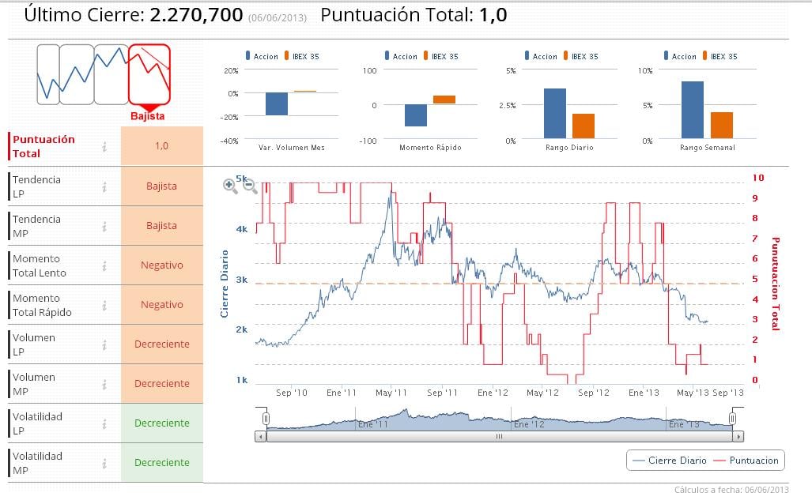Click the Sep '11 x-axis label on main chart

442,393
